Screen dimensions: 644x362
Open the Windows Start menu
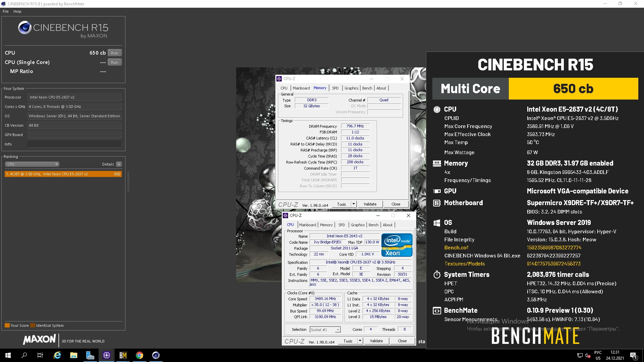pos(8,355)
